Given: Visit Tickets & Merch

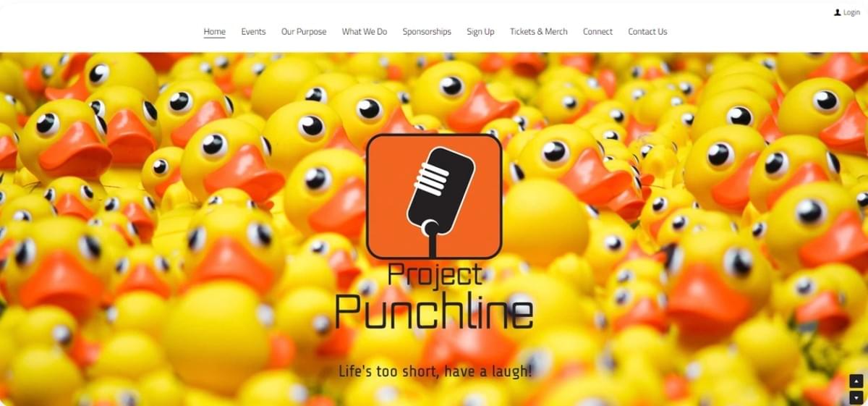Looking at the screenshot, I should pos(539,32).
